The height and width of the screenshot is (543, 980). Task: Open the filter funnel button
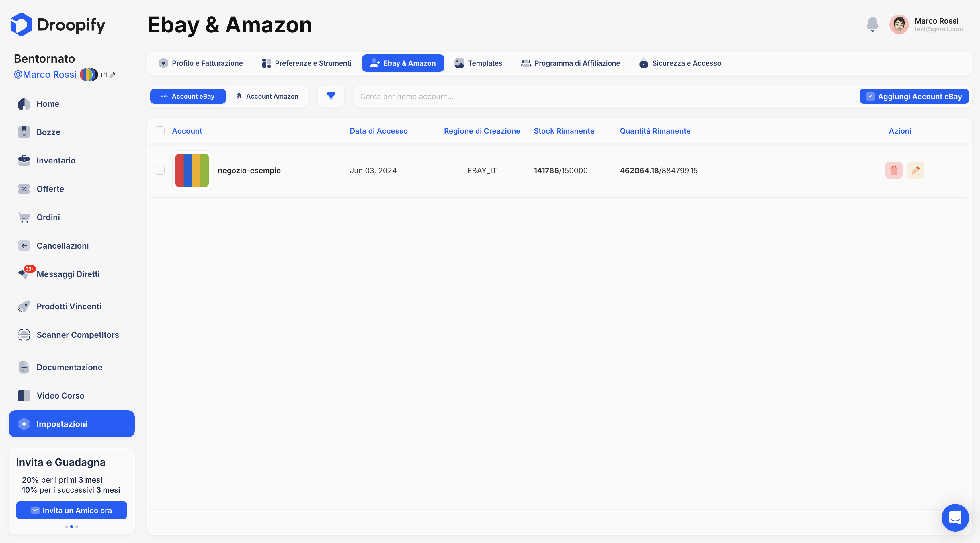(x=331, y=96)
